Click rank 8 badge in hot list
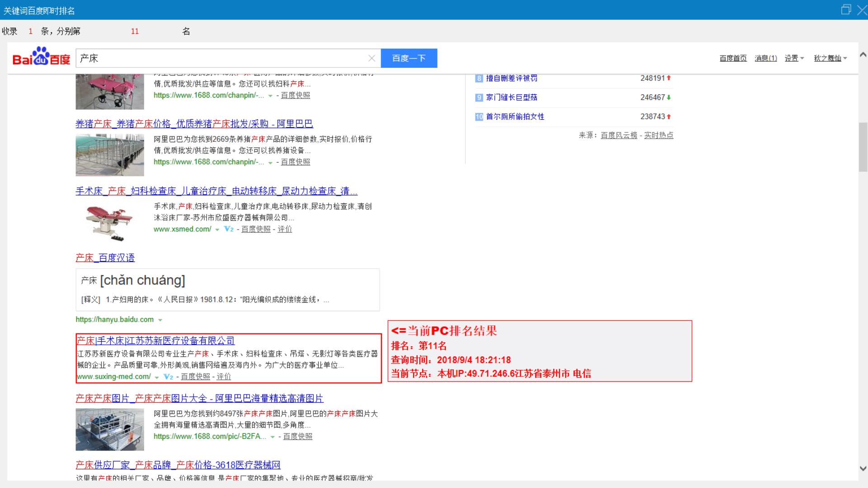 tap(479, 78)
